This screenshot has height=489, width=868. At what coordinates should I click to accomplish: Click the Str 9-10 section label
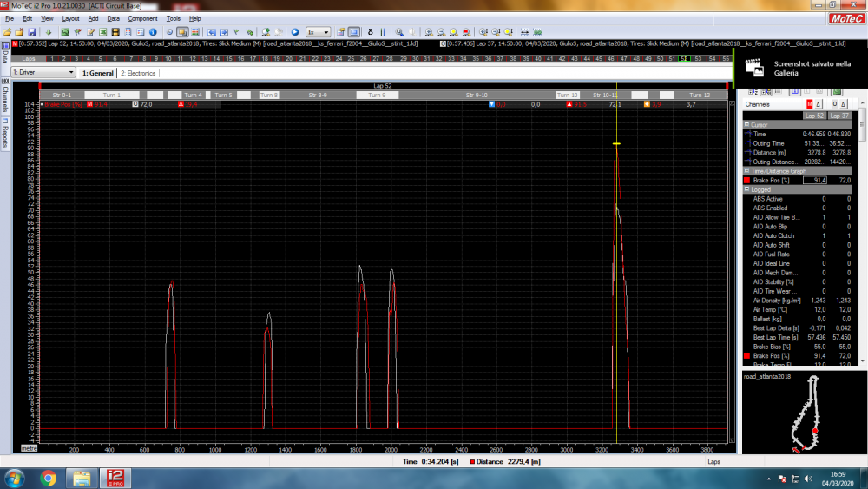(x=477, y=96)
